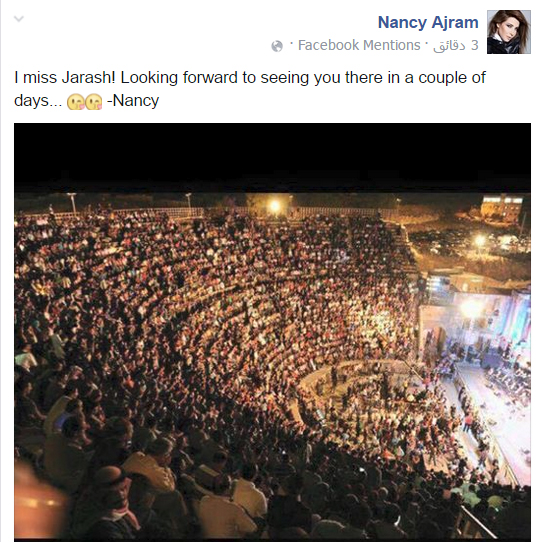Click the first kissing face emoji
536x542 pixels.
click(x=75, y=102)
